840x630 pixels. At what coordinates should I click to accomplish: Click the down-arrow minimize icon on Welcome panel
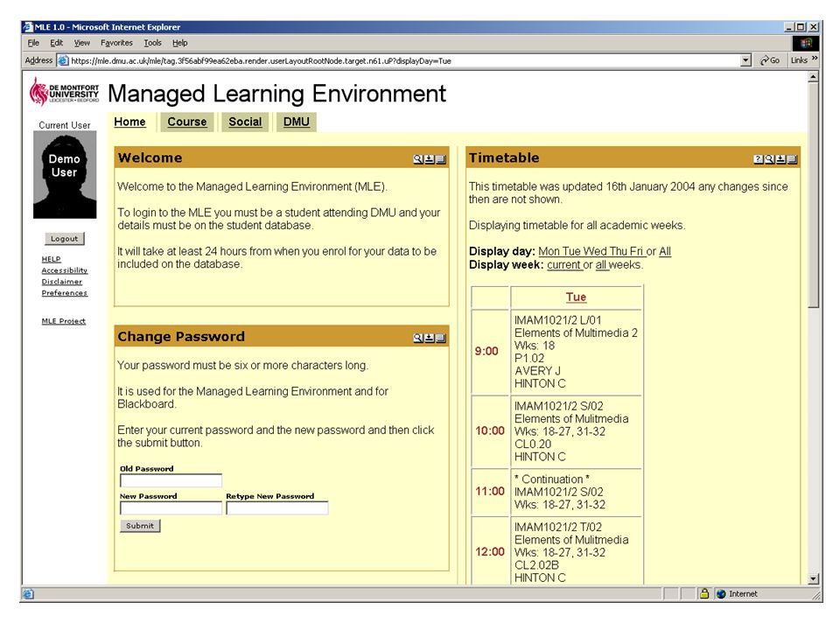tap(429, 159)
